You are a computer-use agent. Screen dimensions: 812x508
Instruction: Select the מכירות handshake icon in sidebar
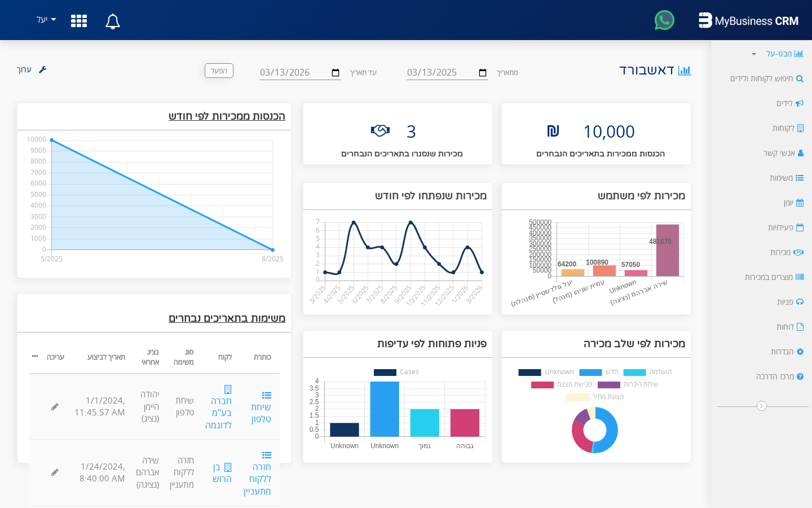point(800,252)
